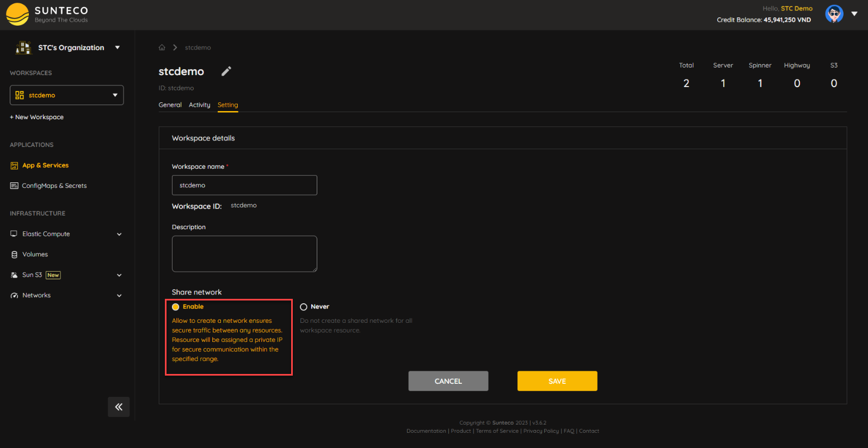Click the Sunteco sun logo
Screen dimensions: 868x448
coord(17,15)
